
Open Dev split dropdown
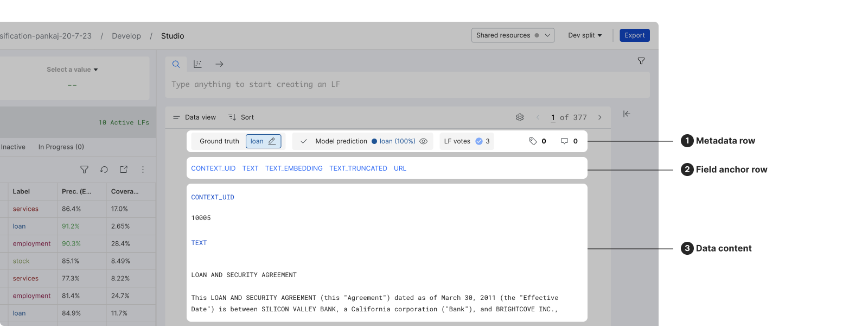pyautogui.click(x=585, y=35)
